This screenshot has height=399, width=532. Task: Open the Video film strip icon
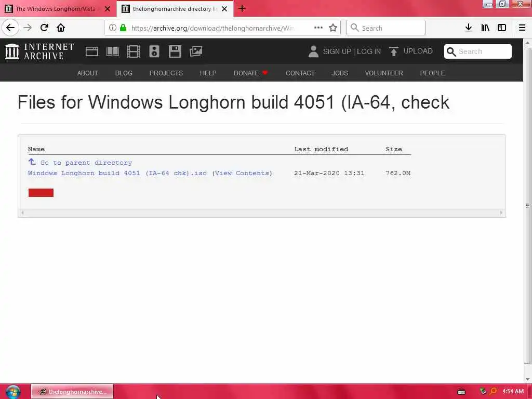click(x=134, y=51)
